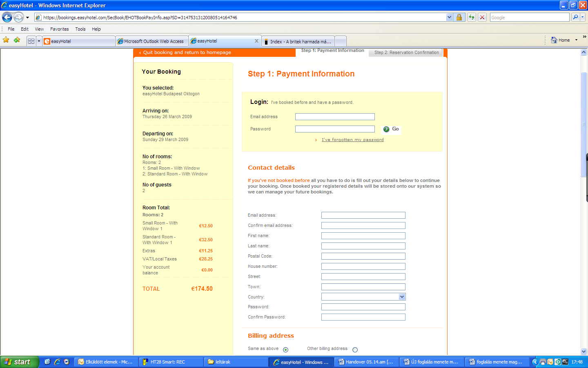Open the Country dropdown list
Viewport: 588px width, 368px height.
(x=363, y=297)
